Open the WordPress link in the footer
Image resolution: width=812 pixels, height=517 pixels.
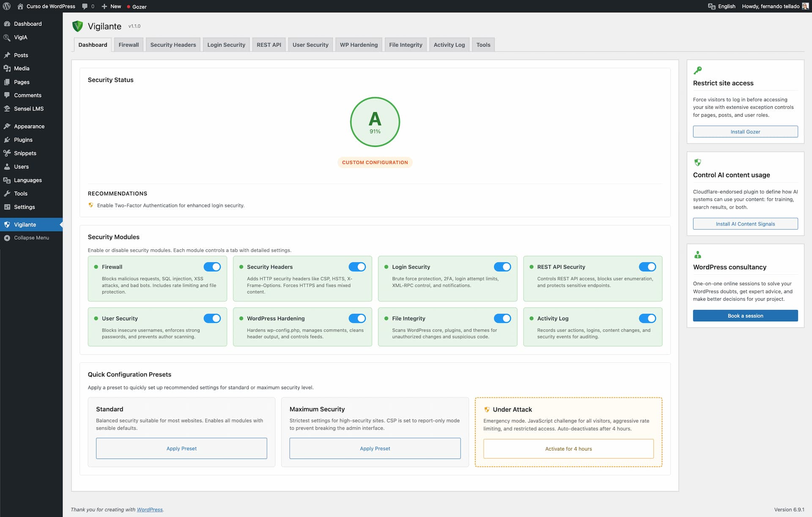pyautogui.click(x=149, y=509)
